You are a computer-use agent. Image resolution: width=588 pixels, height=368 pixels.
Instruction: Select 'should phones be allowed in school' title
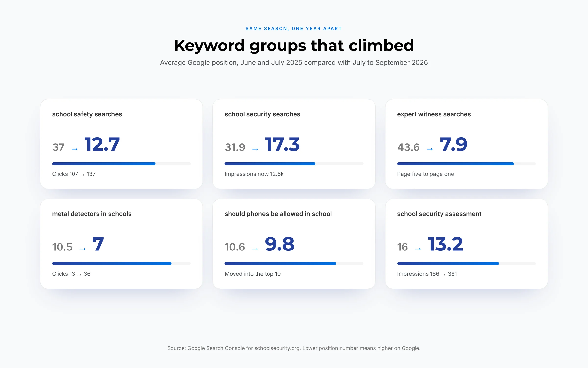coord(278,214)
